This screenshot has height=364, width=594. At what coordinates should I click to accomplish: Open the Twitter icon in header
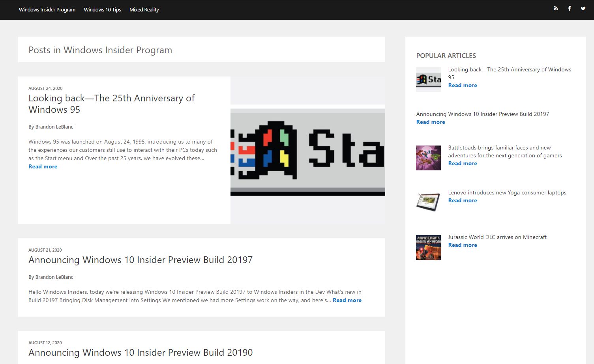coord(583,8)
